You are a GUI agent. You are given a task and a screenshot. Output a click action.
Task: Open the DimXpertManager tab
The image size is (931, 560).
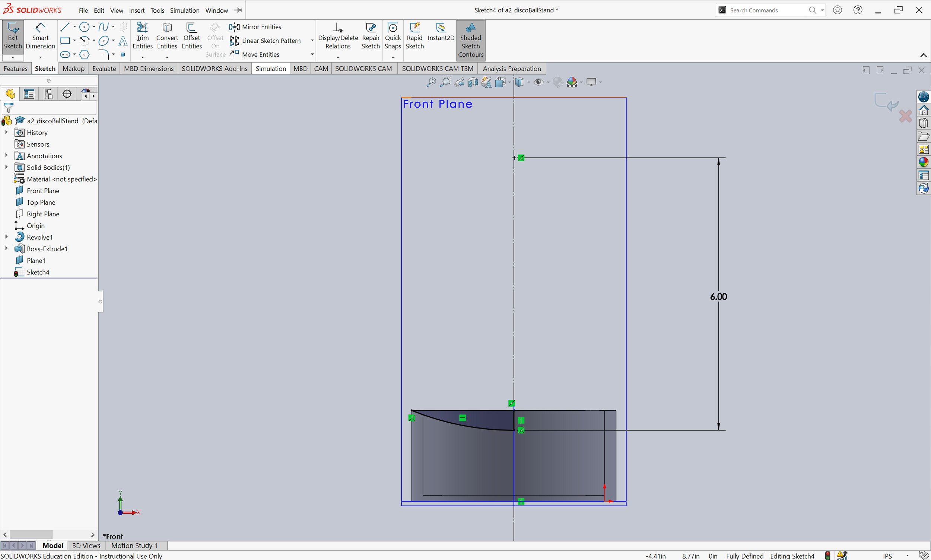click(67, 94)
